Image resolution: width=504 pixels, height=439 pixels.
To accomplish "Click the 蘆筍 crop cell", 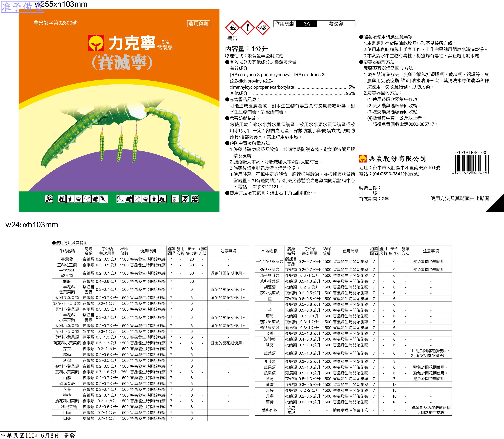I will [270, 316].
